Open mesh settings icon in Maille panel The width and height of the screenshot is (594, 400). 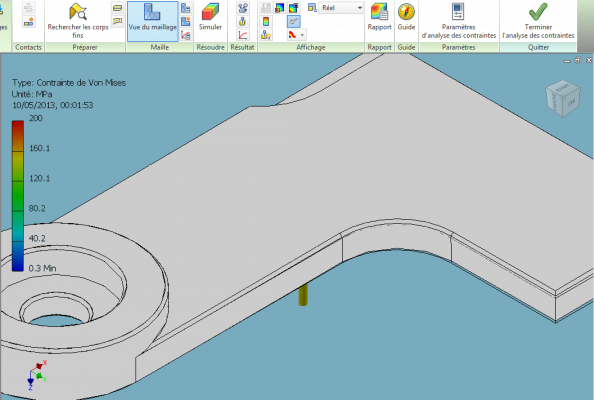tap(186, 8)
